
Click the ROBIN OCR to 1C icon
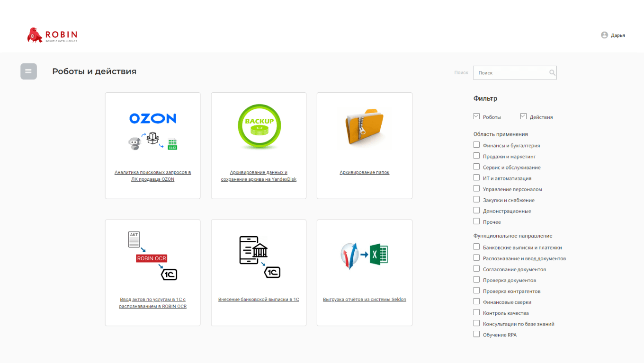[152, 256]
